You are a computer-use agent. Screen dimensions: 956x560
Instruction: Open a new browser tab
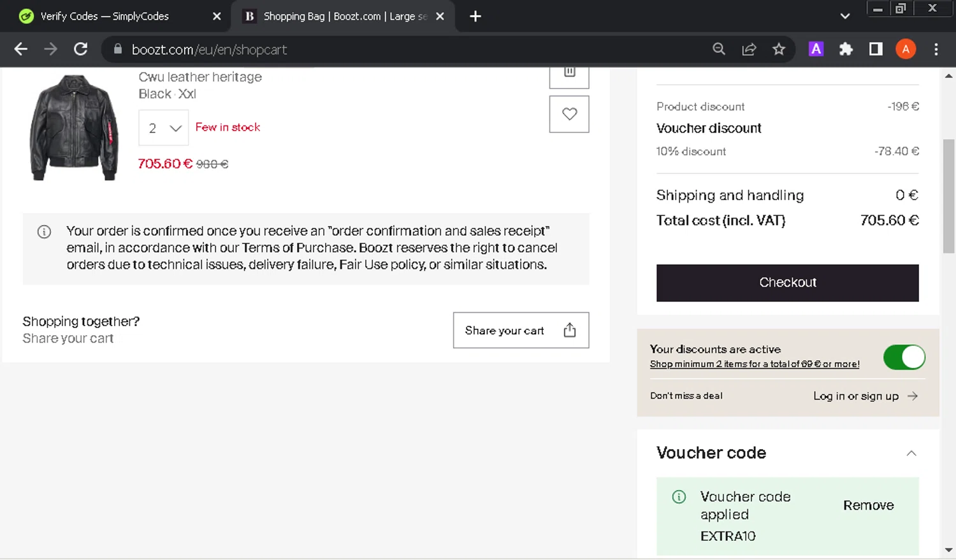pos(475,17)
